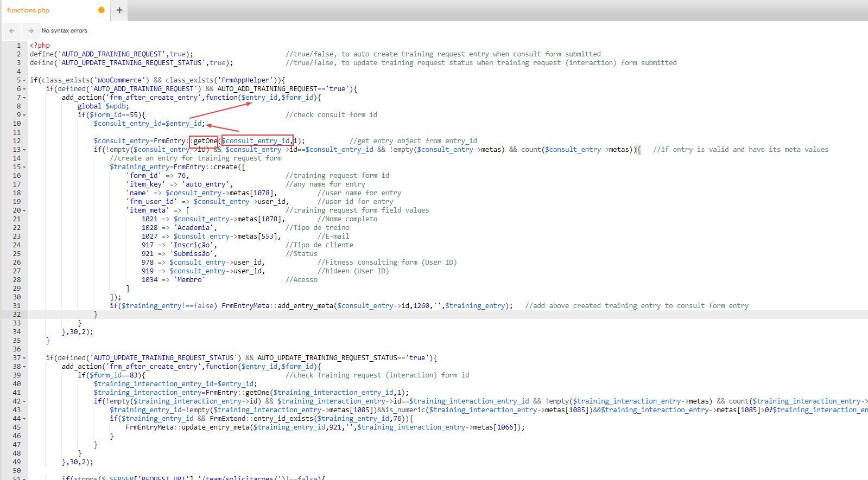This screenshot has height=480, width=868.
Task: Fold the form_id==55 block at line 9
Action: pos(25,115)
